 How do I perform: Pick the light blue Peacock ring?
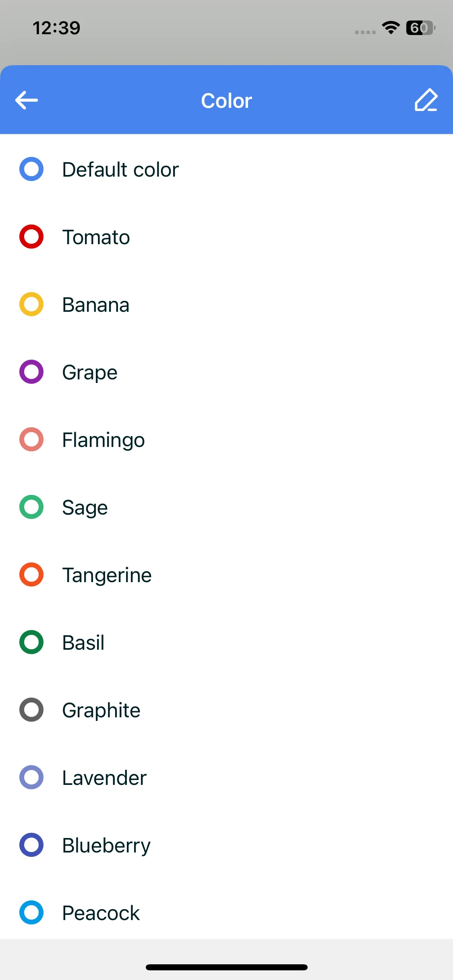pos(31,912)
